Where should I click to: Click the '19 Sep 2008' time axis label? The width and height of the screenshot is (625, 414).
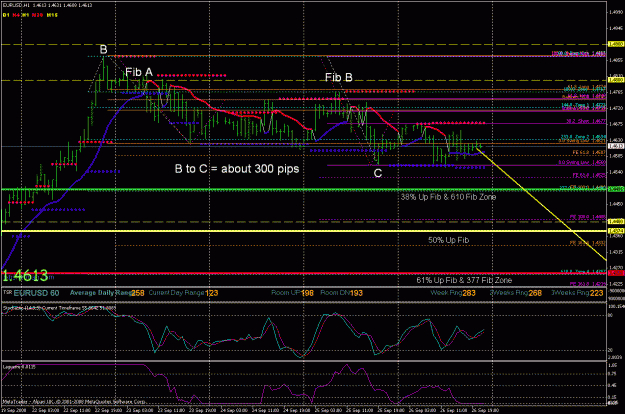click(12, 410)
